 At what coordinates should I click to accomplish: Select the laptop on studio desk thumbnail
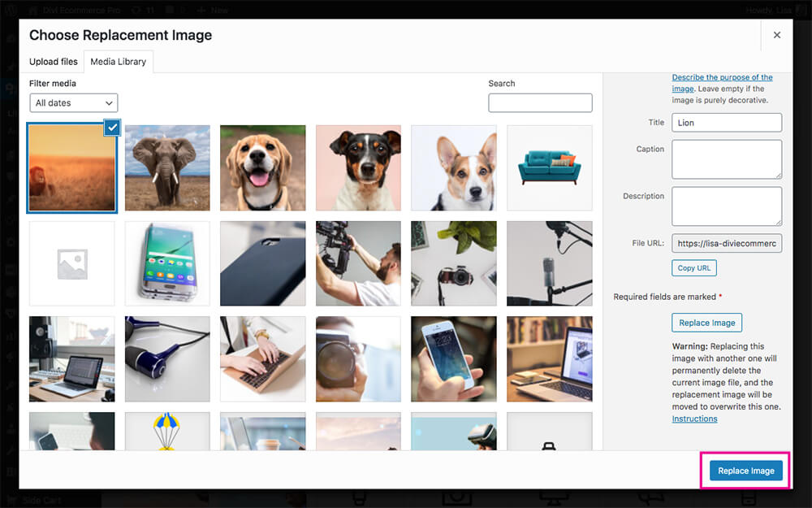click(x=72, y=359)
